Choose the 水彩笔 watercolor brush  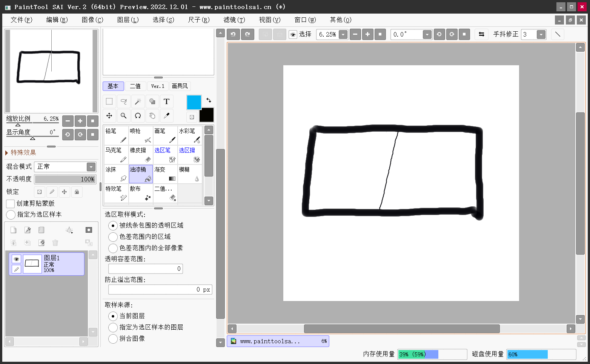(x=190, y=136)
